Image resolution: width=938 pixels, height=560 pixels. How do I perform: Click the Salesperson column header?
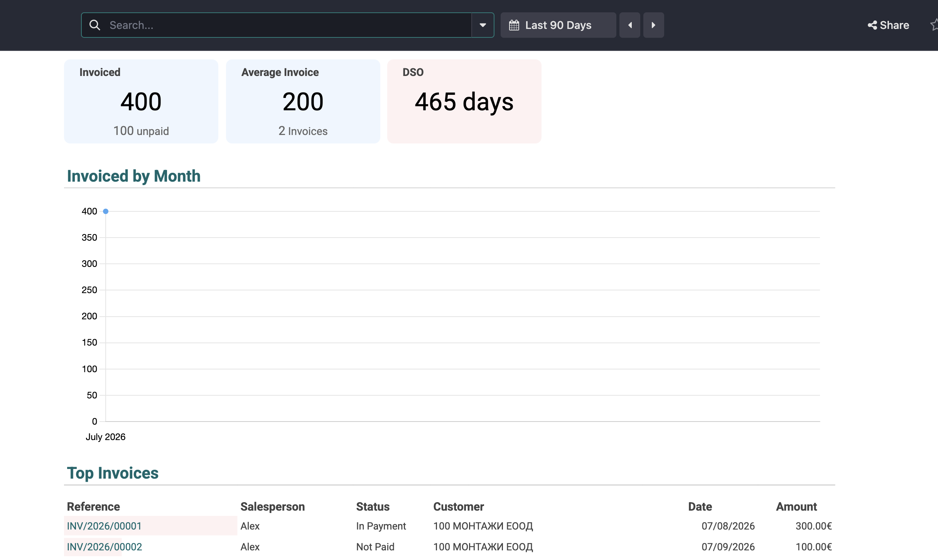click(x=273, y=507)
